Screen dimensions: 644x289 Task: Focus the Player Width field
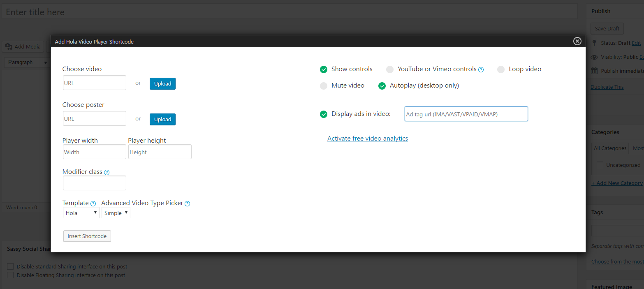(95, 152)
